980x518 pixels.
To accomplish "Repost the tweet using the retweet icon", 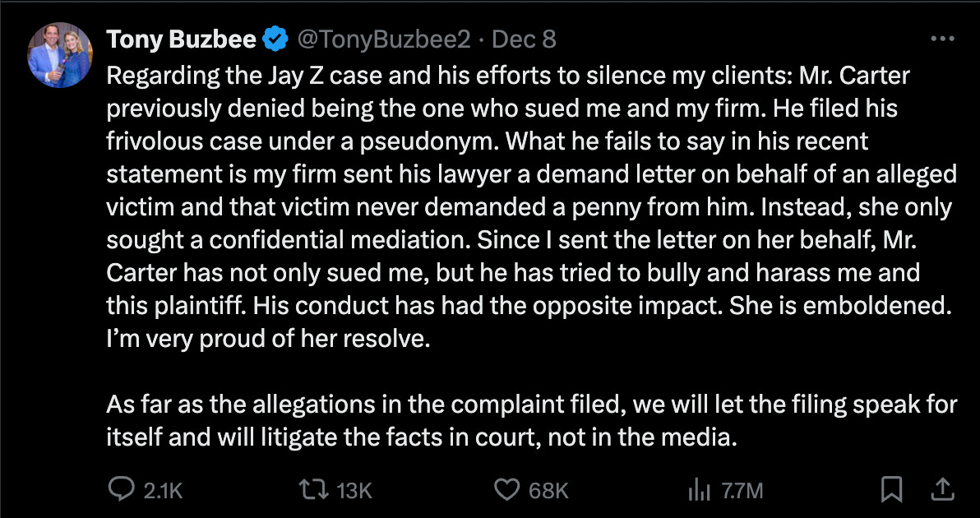I will pos(315,490).
